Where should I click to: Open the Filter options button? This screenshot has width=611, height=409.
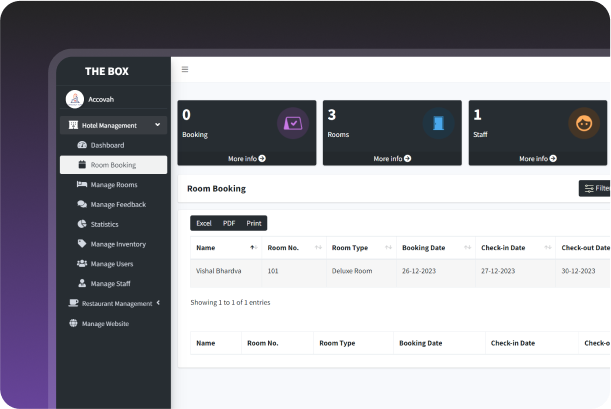click(596, 188)
